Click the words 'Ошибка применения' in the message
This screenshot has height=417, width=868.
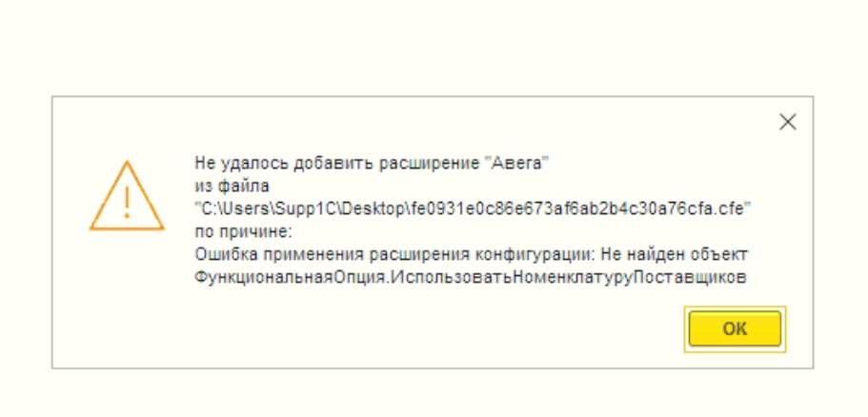[279, 255]
